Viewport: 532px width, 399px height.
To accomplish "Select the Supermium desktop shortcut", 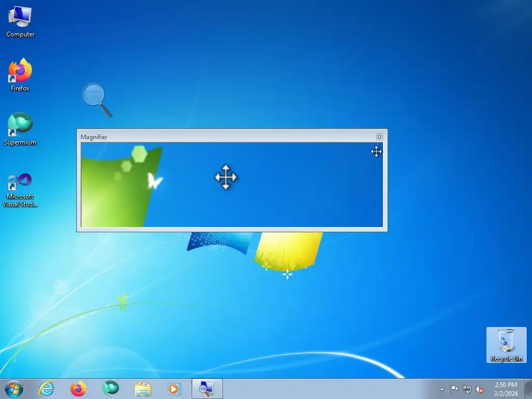I will click(20, 129).
